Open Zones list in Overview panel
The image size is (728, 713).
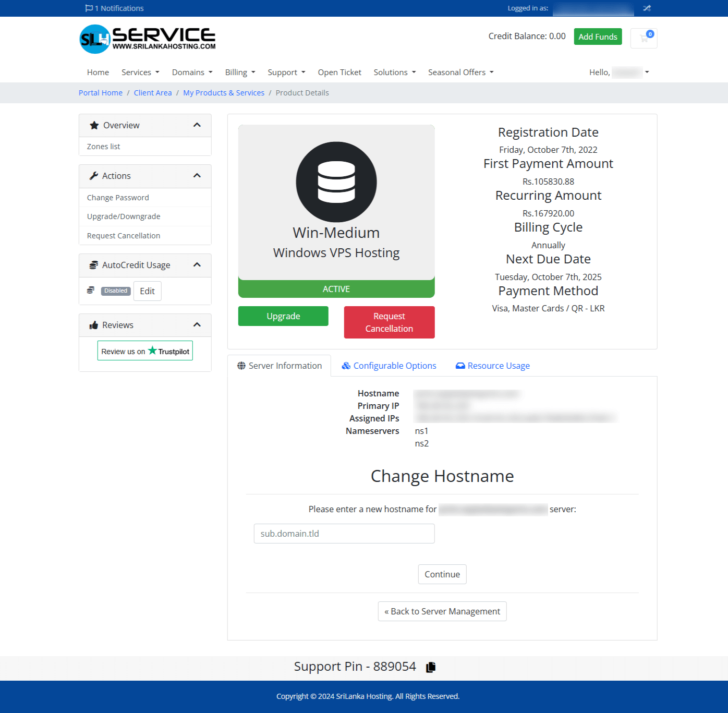(145, 147)
